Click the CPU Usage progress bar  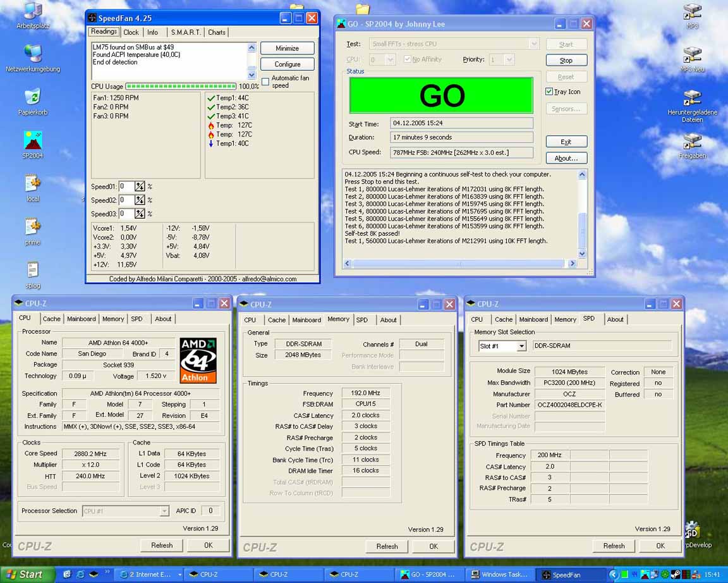point(181,87)
